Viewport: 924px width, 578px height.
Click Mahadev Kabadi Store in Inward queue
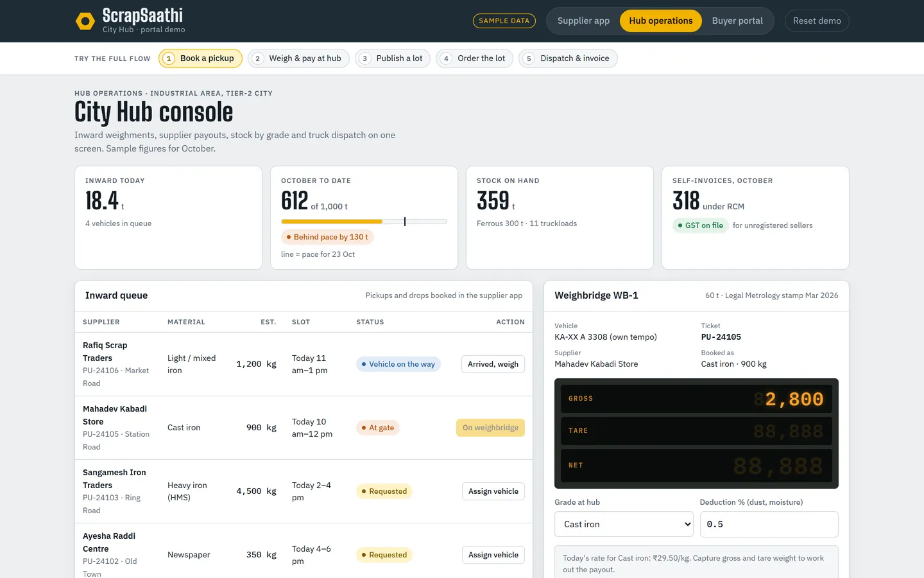[115, 415]
